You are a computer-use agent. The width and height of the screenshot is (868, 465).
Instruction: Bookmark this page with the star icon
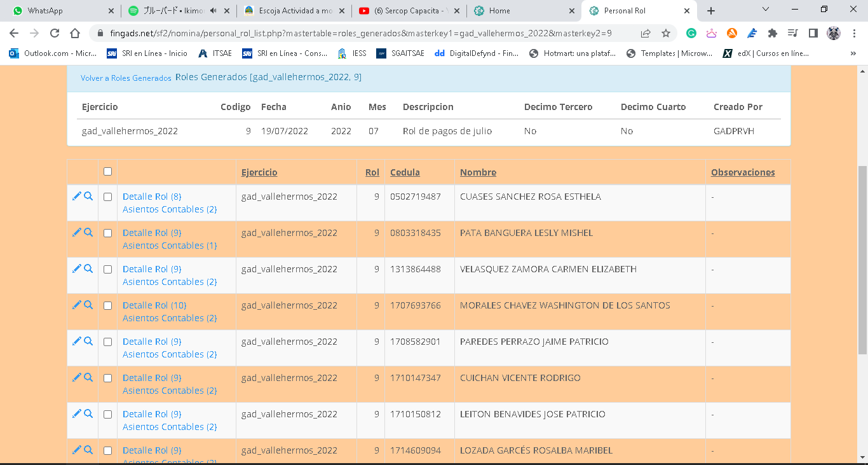click(x=665, y=34)
